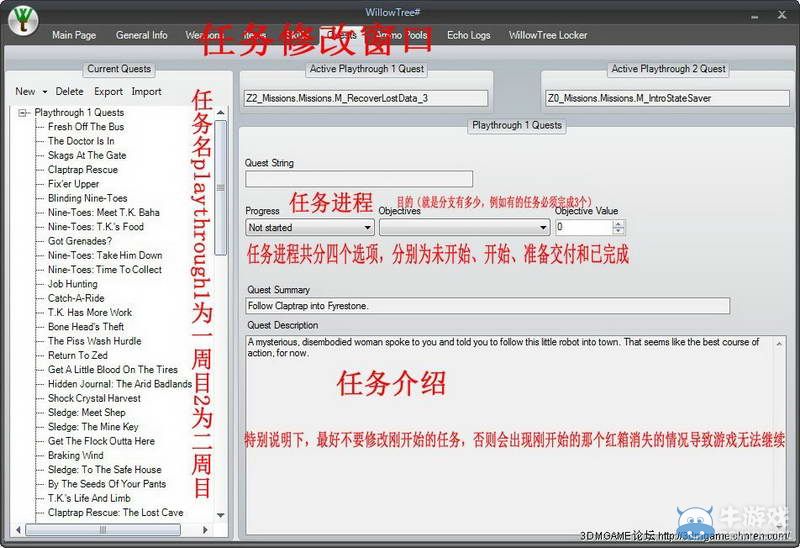Open the Ammo Pools tab
The width and height of the screenshot is (800, 548).
402,35
